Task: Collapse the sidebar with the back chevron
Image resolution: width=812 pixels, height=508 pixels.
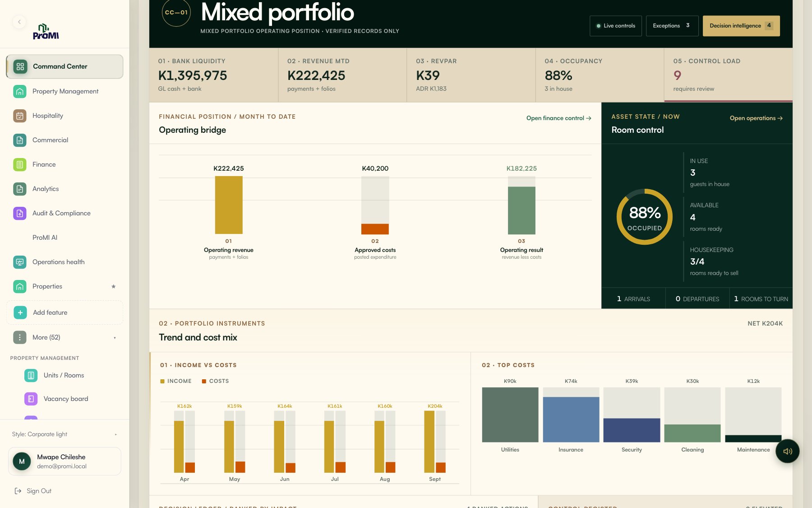Action: pos(19,22)
